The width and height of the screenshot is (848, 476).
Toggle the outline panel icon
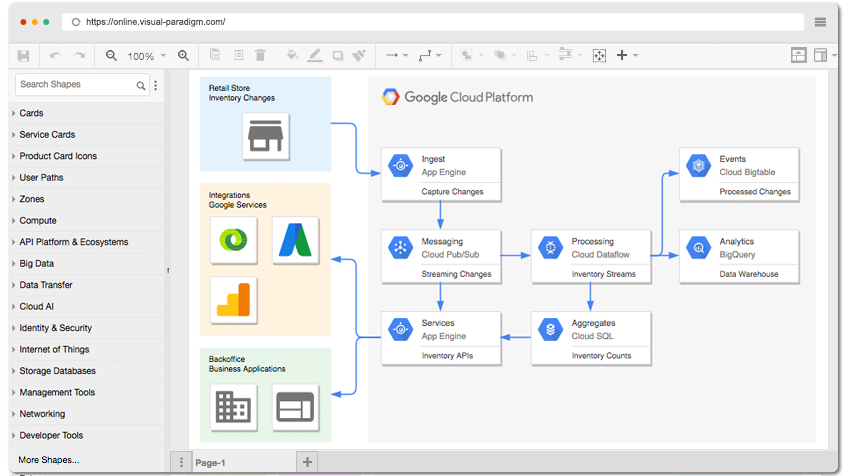[798, 55]
